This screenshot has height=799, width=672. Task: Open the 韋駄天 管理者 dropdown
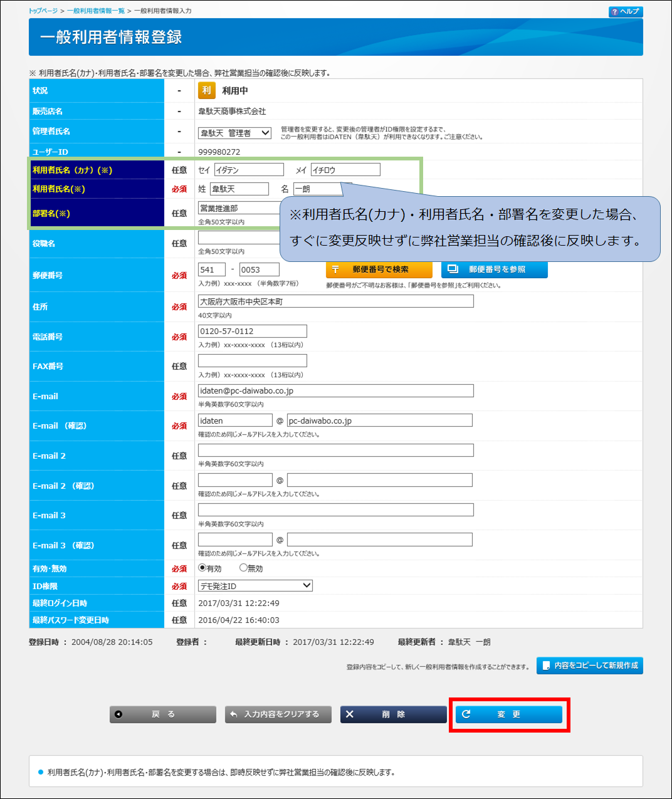[x=234, y=133]
